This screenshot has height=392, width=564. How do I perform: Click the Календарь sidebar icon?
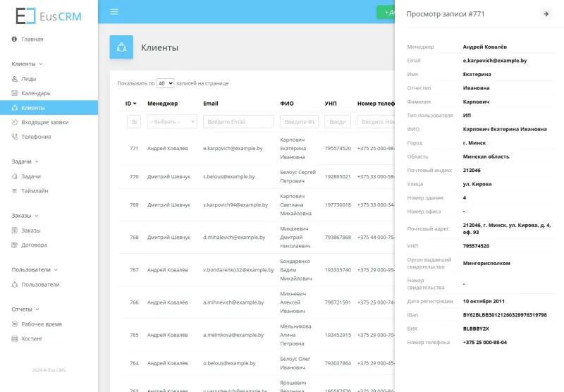[x=14, y=93]
